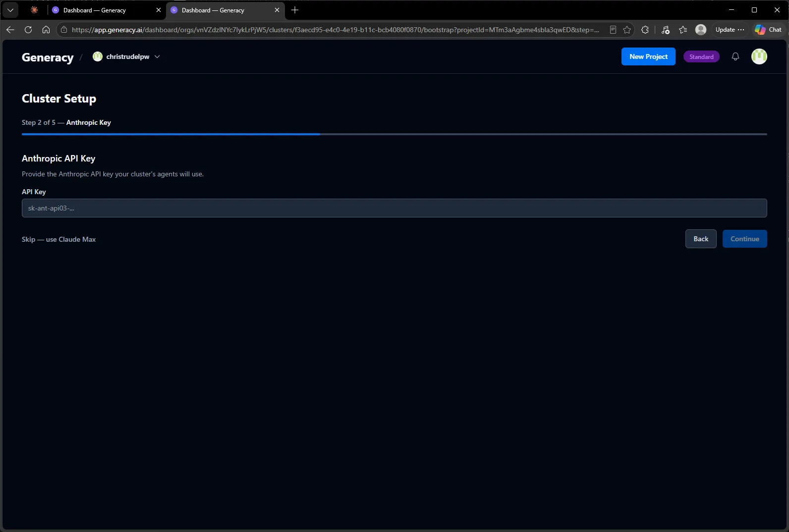Click the Anthropic API Key heading
Screen dimensions: 789x532
click(x=58, y=159)
